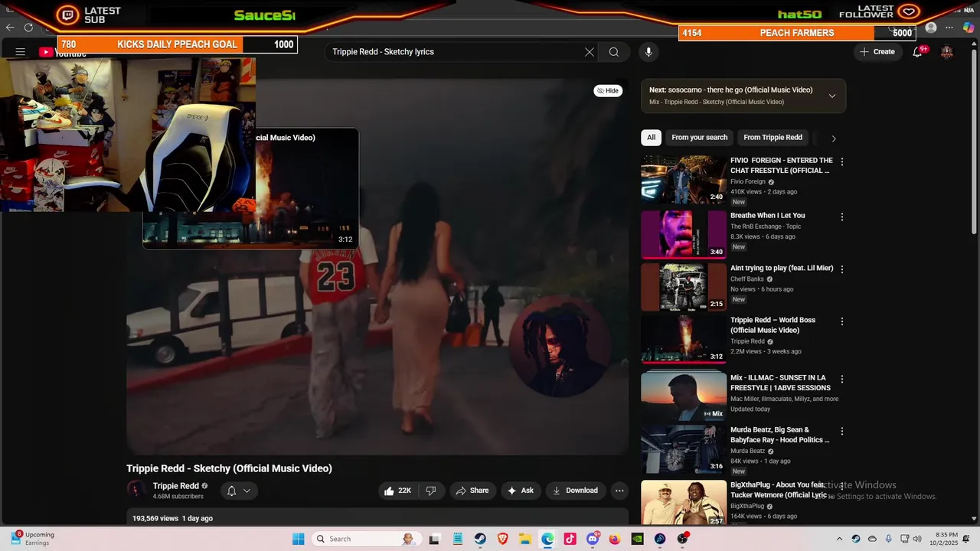Open the account avatar menu
Screen dimensions: 980x551
coord(947,52)
